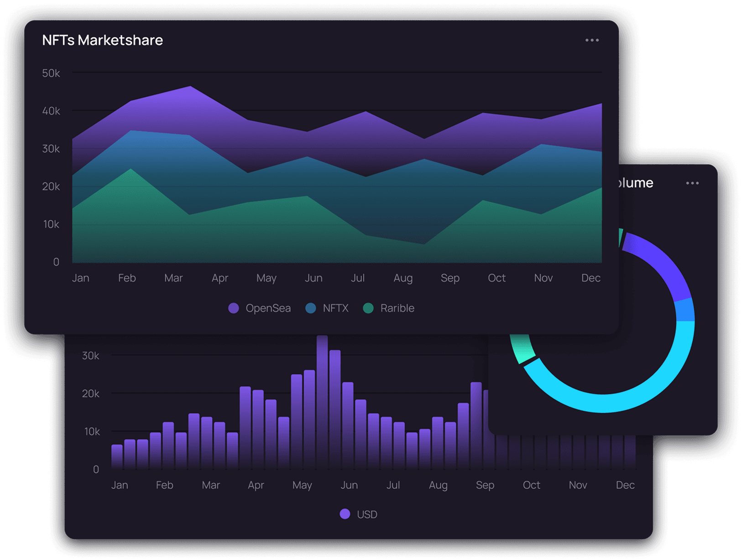Toggle USD series in bar chart legend
Image resolution: width=742 pixels, height=560 pixels.
click(x=366, y=514)
